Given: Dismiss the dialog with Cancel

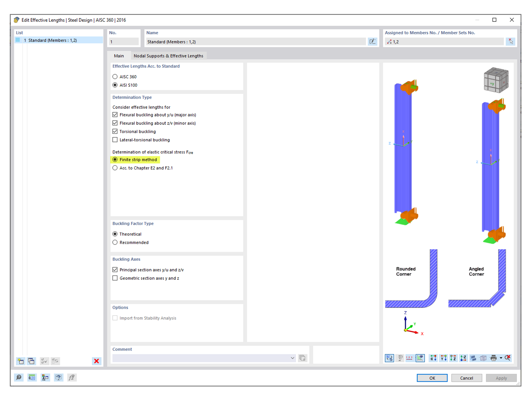Looking at the screenshot, I should coord(466,378).
